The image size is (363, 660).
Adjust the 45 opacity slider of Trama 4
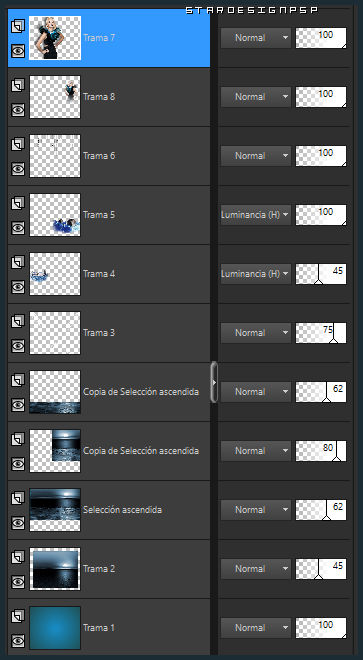pos(321,274)
